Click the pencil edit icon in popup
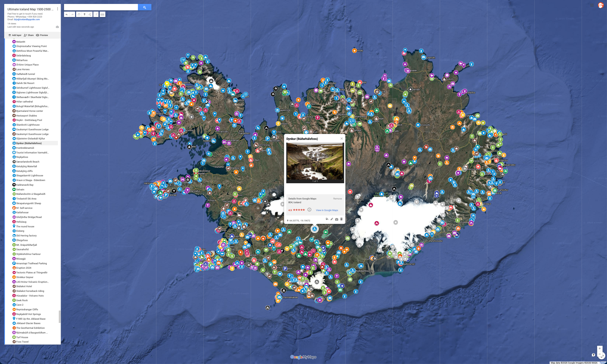 pyautogui.click(x=332, y=219)
